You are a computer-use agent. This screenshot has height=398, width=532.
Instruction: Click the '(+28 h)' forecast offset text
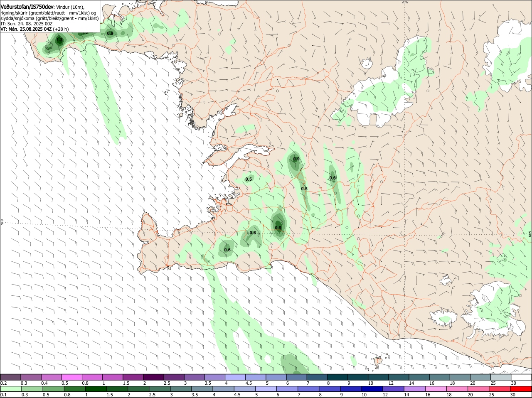(61, 29)
